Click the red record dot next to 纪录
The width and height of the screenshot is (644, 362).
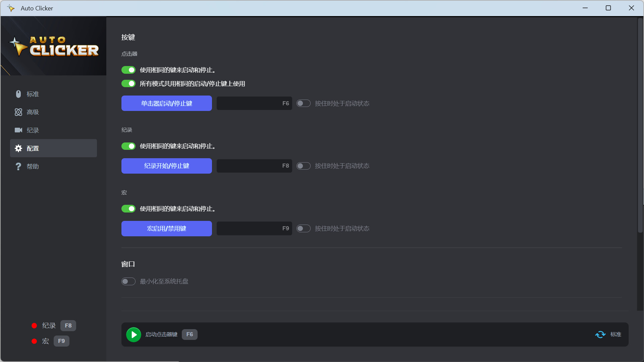tap(34, 325)
